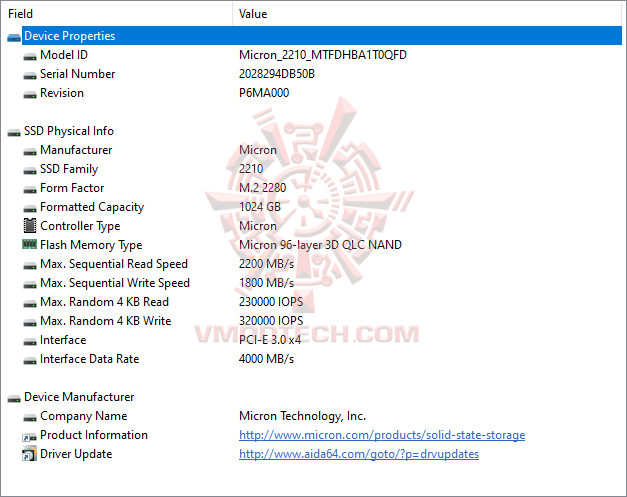Select the Interface Data Rate field label
The height and width of the screenshot is (497, 627).
[89, 359]
